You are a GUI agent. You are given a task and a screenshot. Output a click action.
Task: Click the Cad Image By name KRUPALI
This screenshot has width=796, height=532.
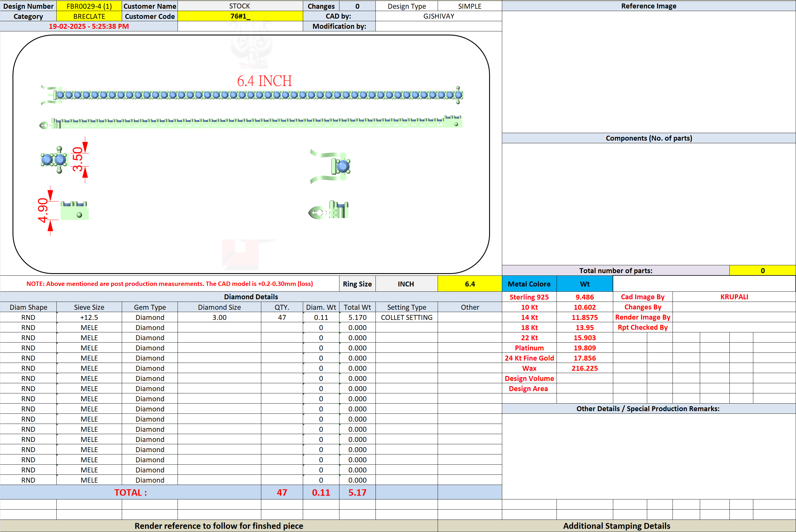pos(734,297)
